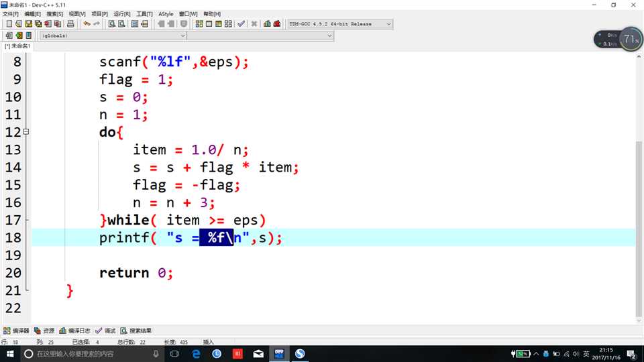The image size is (644, 362).
Task: Open the 工具[T] menu
Action: click(x=144, y=14)
